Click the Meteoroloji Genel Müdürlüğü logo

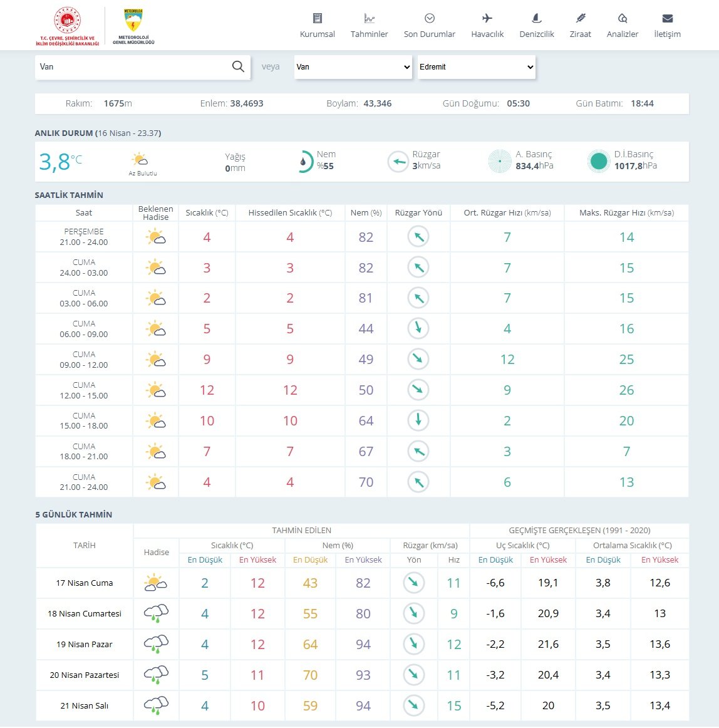pyautogui.click(x=133, y=26)
